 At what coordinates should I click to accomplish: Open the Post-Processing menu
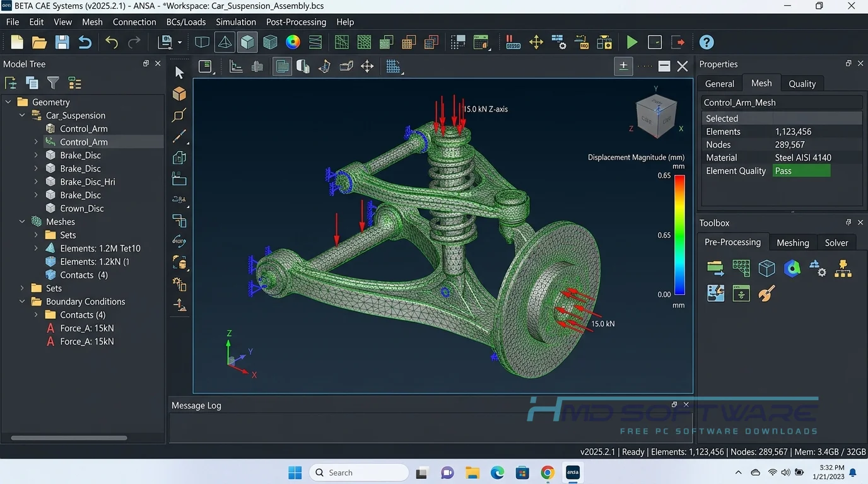296,21
